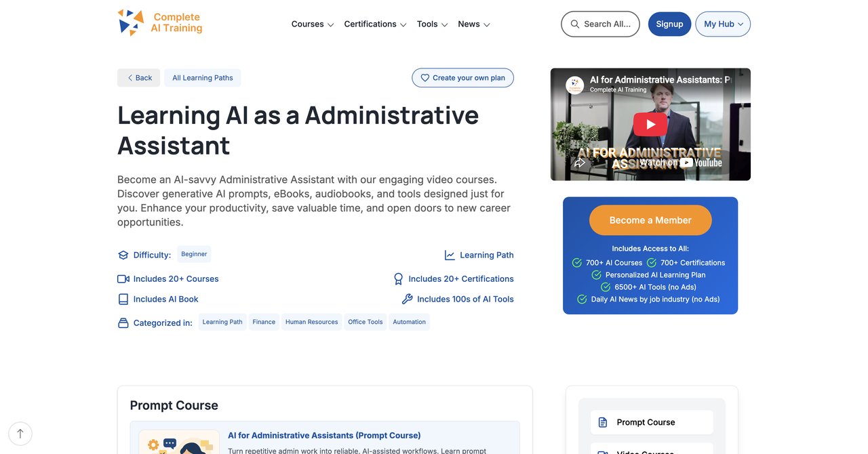
Task: Open the My Hub dropdown
Action: pos(723,24)
